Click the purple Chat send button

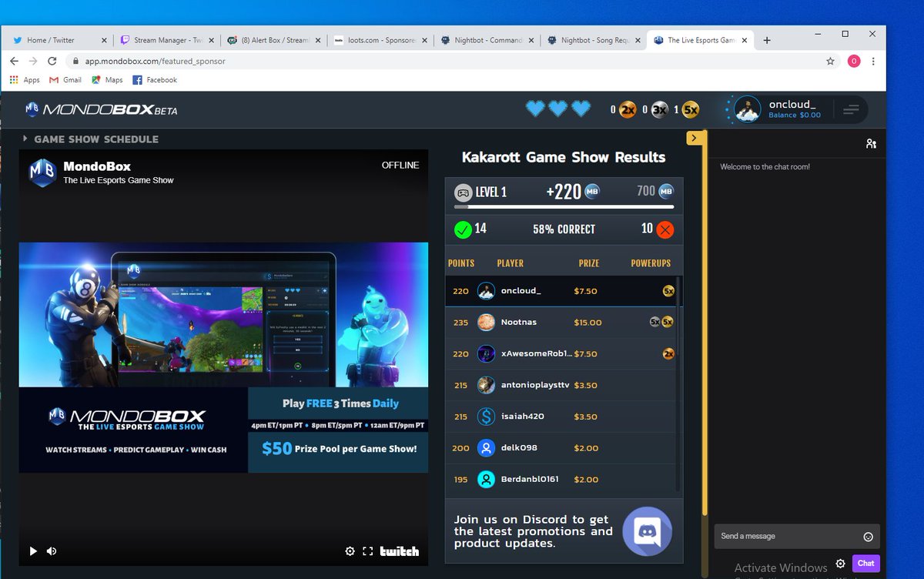coord(865,563)
